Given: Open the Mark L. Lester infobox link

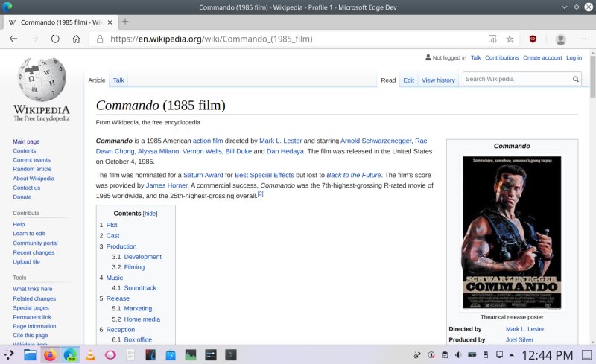Looking at the screenshot, I should [524, 329].
